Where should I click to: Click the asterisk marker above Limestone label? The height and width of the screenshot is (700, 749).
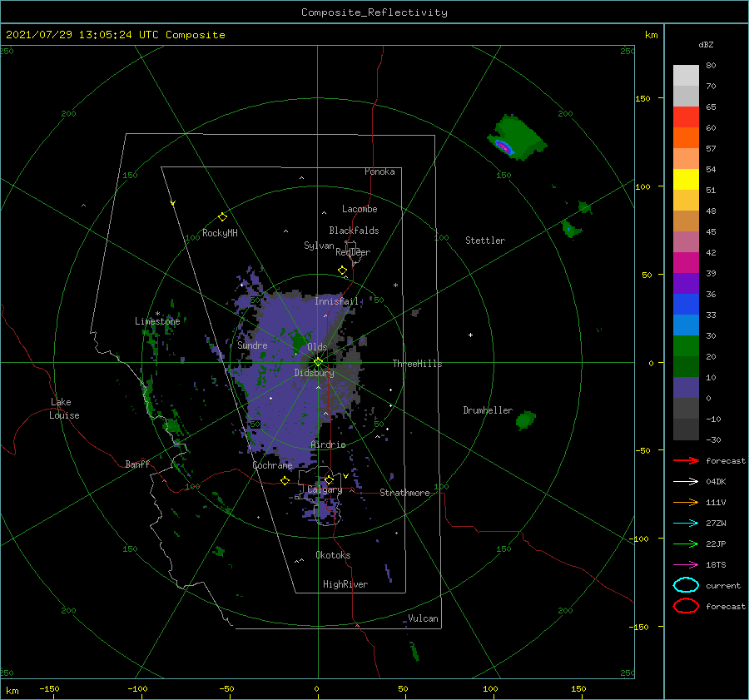(x=157, y=314)
